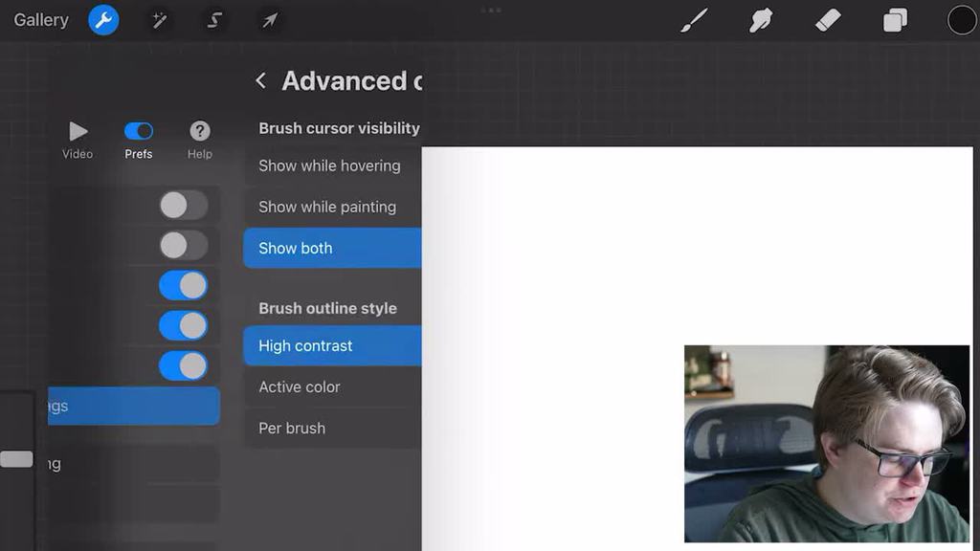Viewport: 980px width, 551px height.
Task: Select Per brush outline style
Action: (x=332, y=428)
